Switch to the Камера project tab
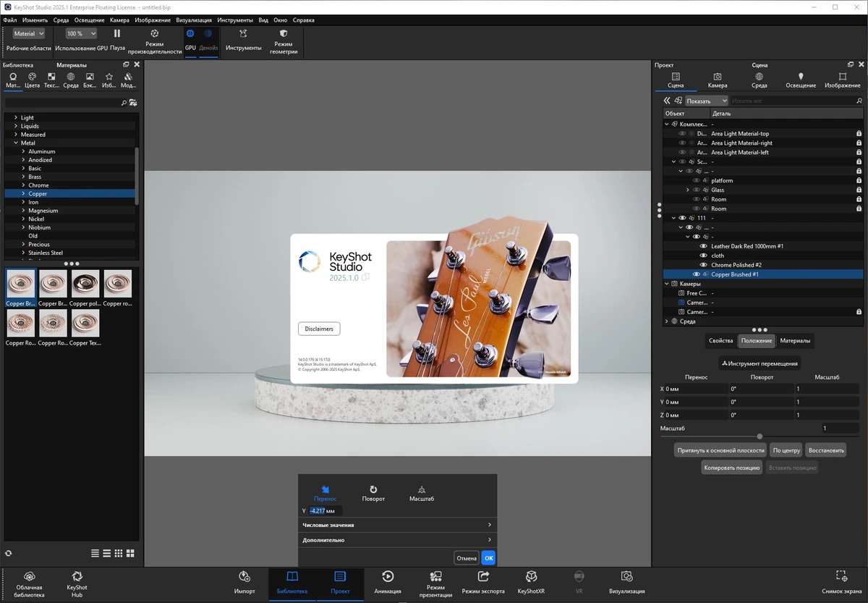The image size is (868, 603). coord(718,80)
